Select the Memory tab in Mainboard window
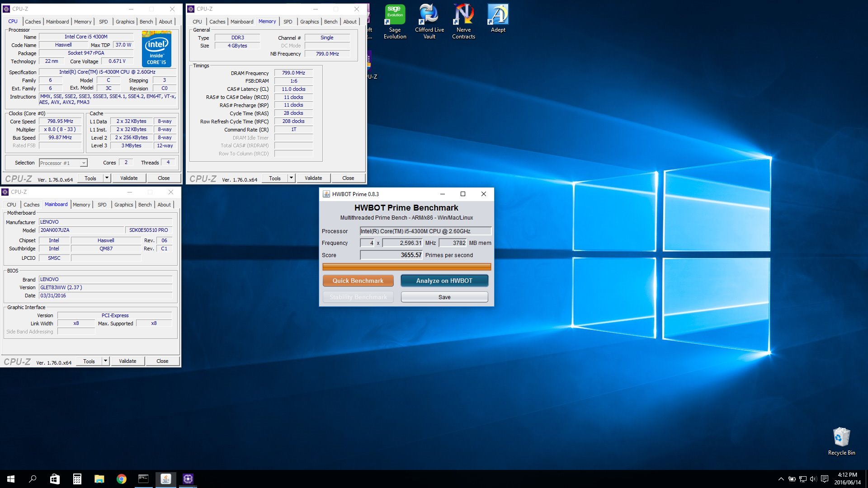 [81, 205]
